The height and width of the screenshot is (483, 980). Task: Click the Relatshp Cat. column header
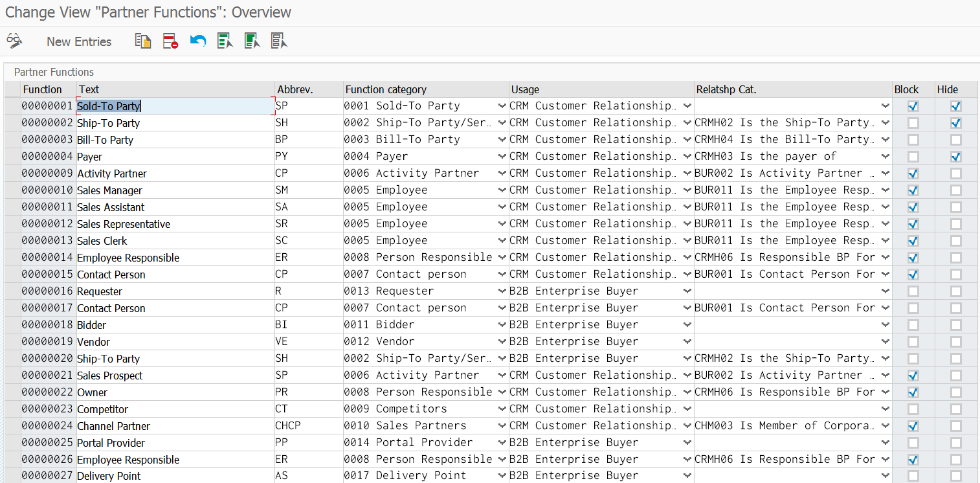pos(793,89)
